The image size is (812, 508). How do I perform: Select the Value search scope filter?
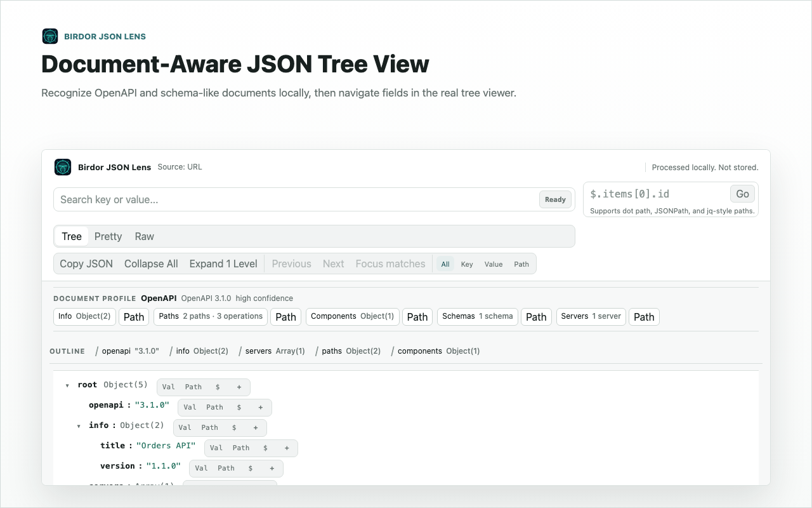[x=494, y=264]
